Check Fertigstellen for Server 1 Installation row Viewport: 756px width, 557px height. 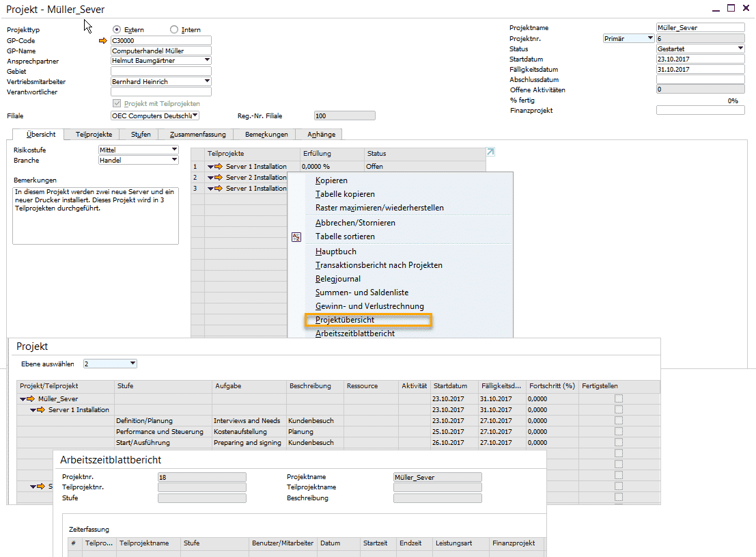tap(619, 410)
